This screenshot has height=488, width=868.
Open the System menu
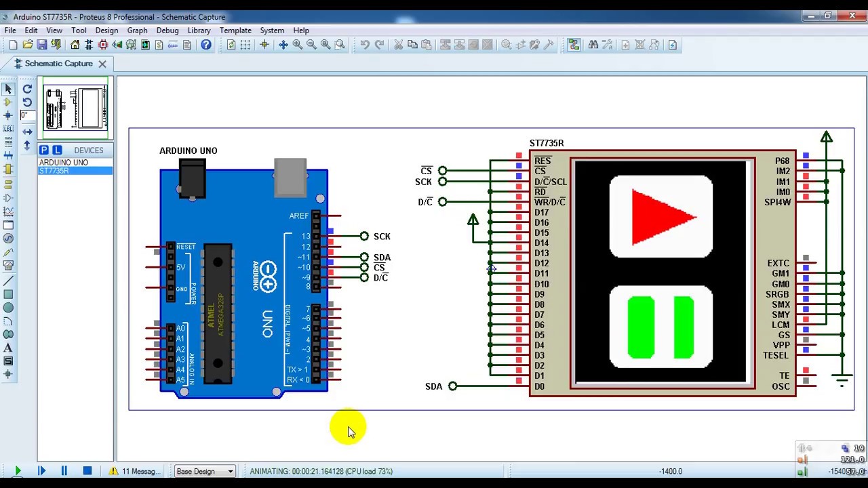(x=272, y=30)
